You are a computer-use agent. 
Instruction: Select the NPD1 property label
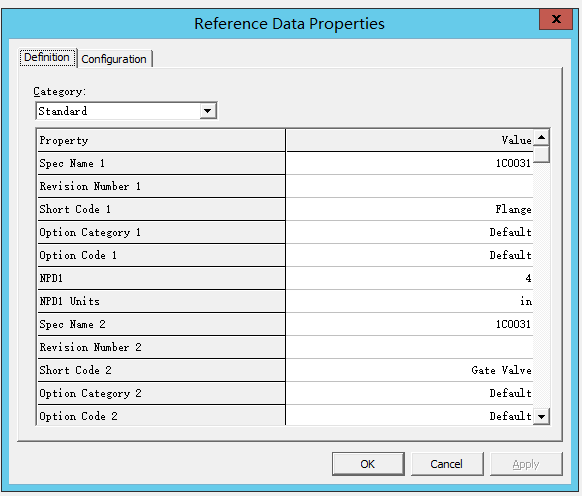click(x=161, y=278)
